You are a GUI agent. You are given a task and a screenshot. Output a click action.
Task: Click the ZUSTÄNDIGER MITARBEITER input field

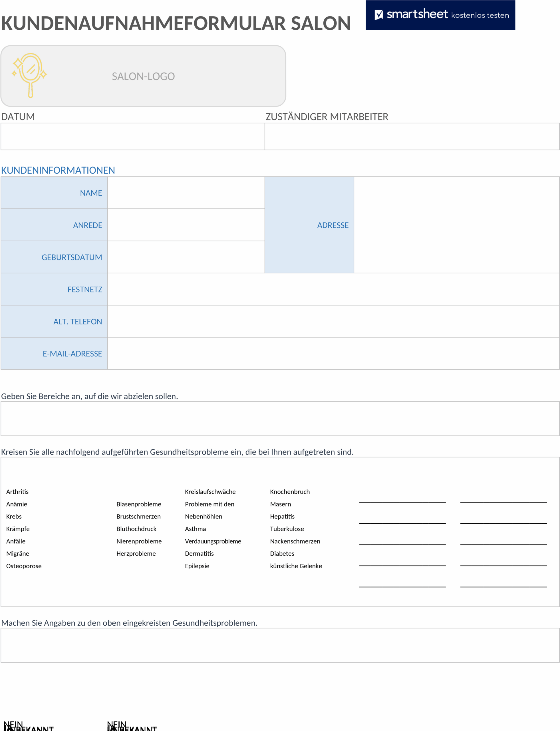tap(412, 136)
